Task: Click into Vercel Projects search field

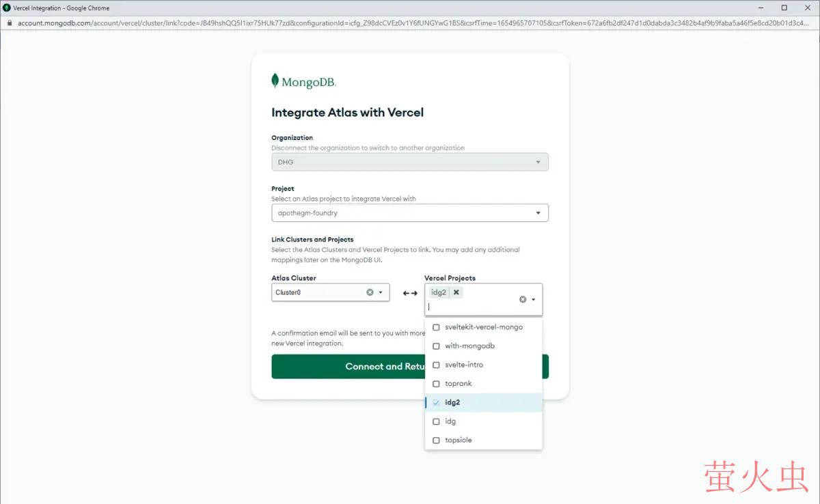Action: pos(471,307)
